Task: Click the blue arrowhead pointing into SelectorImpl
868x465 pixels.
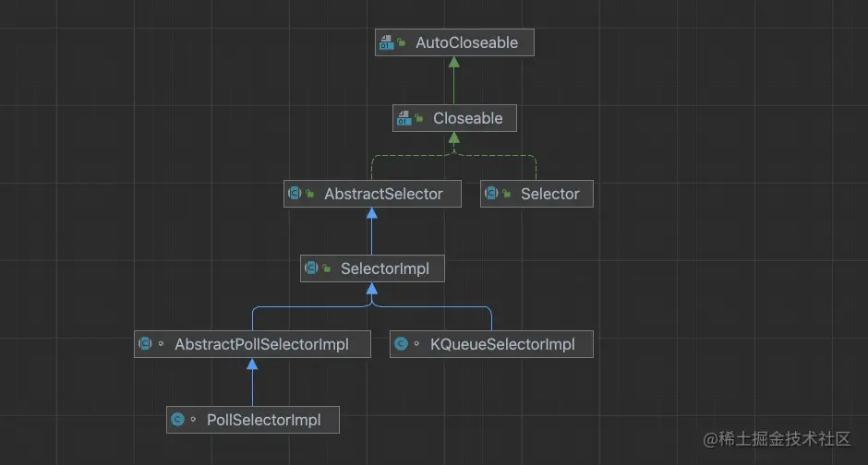Action: point(372,289)
